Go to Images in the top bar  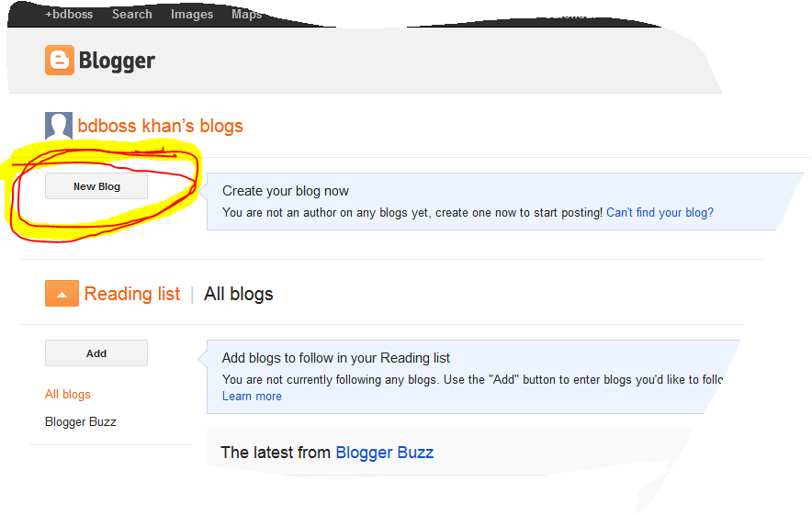(192, 15)
